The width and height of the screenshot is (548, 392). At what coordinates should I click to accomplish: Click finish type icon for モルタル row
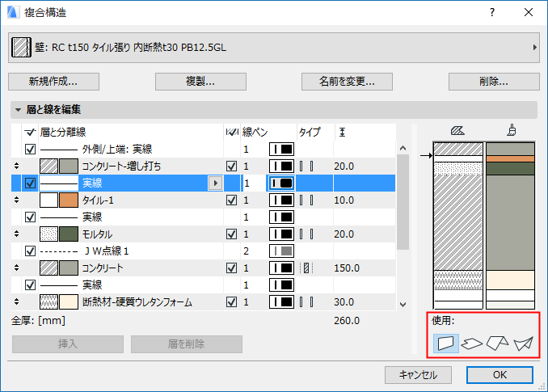tap(306, 234)
